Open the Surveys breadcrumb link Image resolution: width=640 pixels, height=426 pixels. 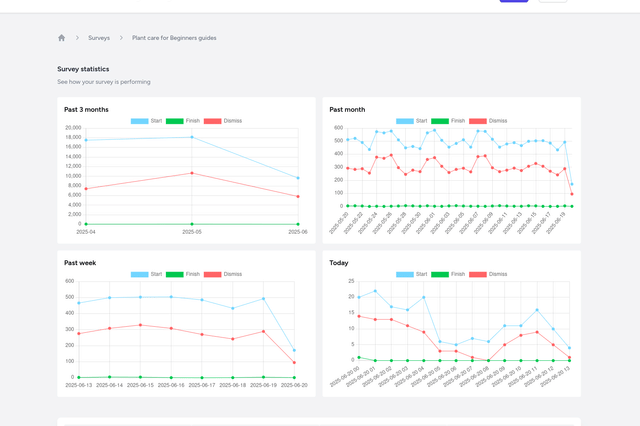tap(99, 38)
